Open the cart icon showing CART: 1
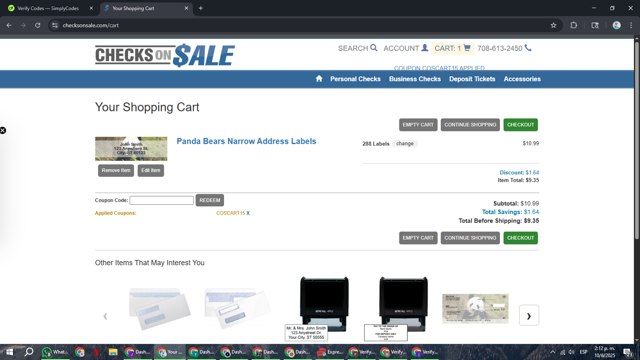The width and height of the screenshot is (640, 360). click(x=467, y=48)
